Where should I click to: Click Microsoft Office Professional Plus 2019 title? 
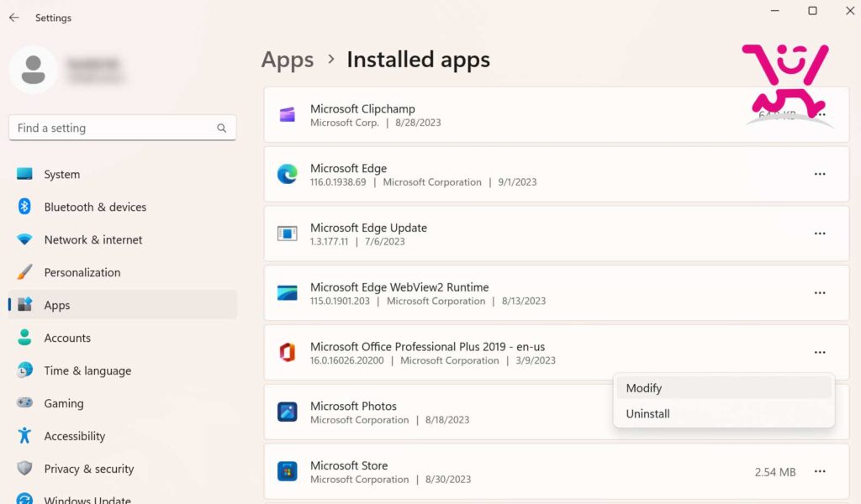click(427, 347)
